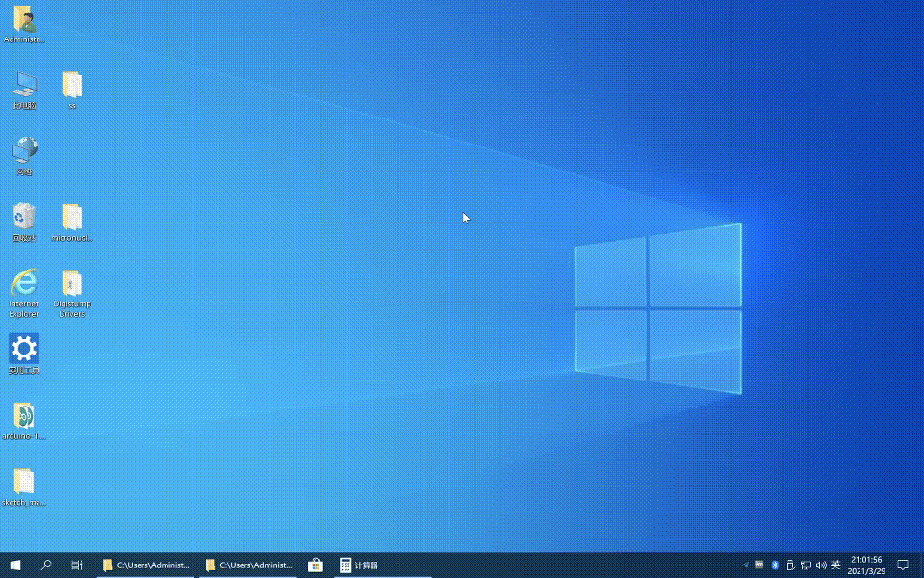Open Task View from the taskbar
Viewport: 924px width, 578px height.
click(x=77, y=565)
